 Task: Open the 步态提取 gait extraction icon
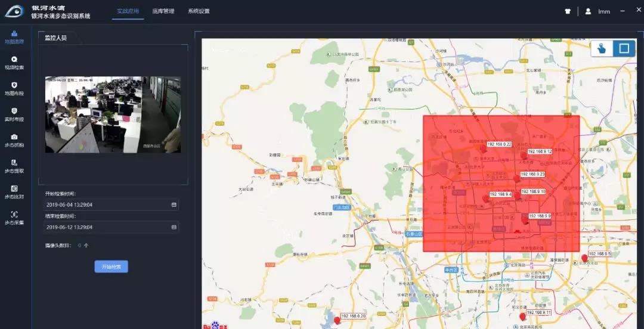[14, 163]
